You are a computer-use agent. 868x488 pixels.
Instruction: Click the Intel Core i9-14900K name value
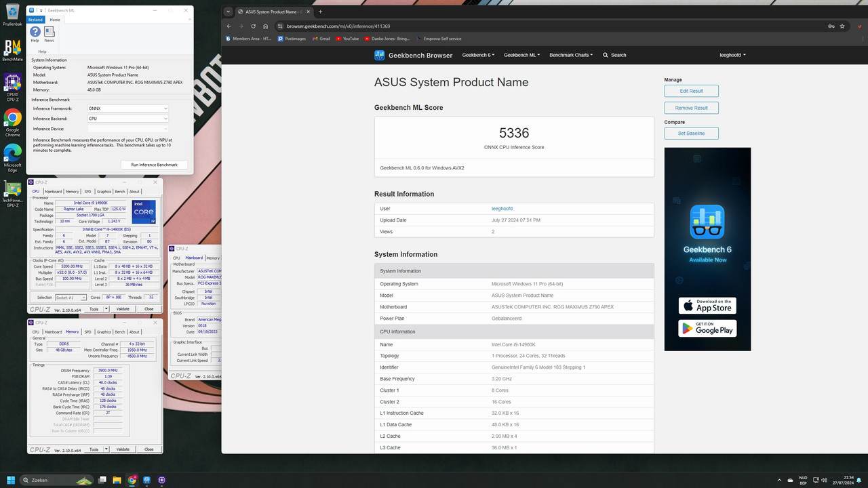(513, 344)
